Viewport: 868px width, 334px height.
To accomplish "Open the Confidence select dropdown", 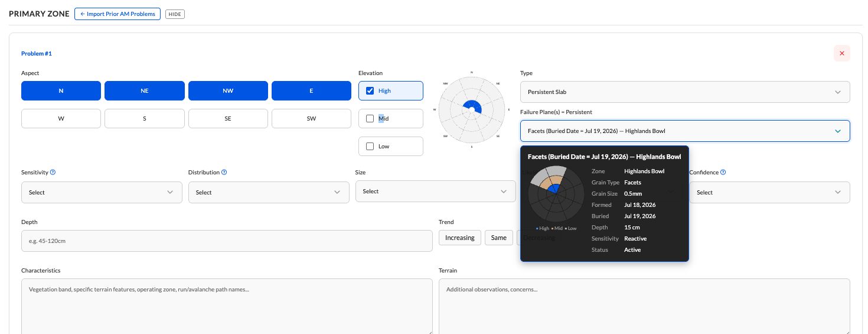I will 769,193.
